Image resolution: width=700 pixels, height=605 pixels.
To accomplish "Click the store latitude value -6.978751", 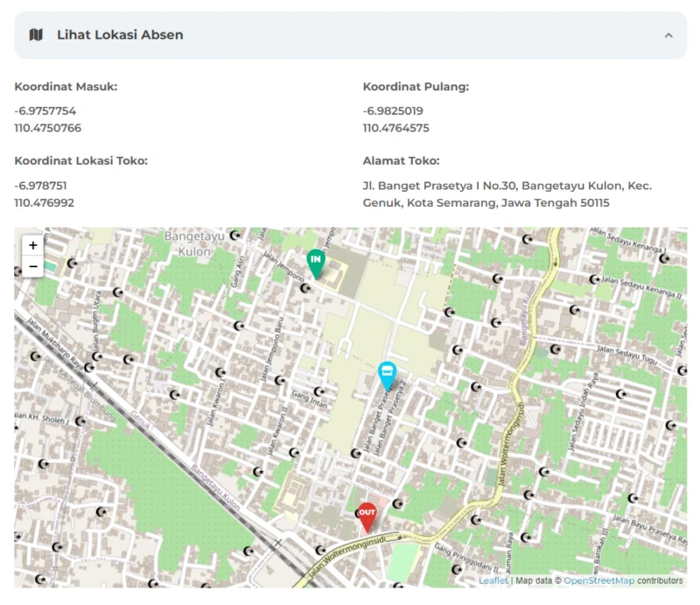I will 41,186.
